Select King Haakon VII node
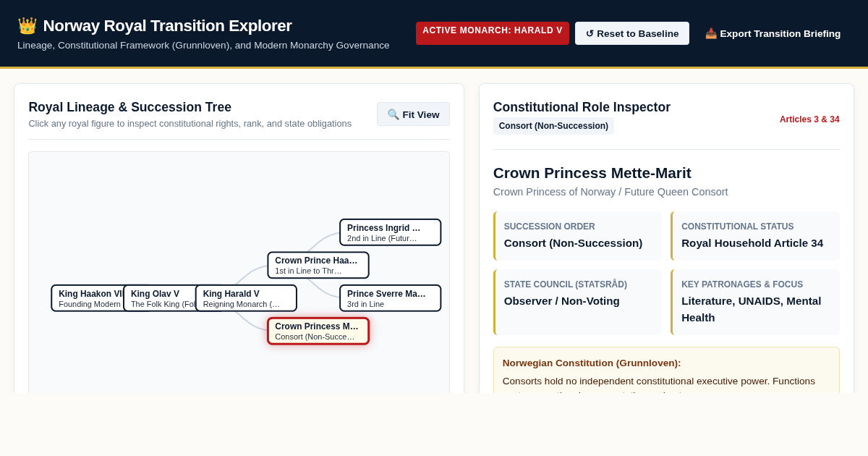868x456 pixels. (88, 298)
